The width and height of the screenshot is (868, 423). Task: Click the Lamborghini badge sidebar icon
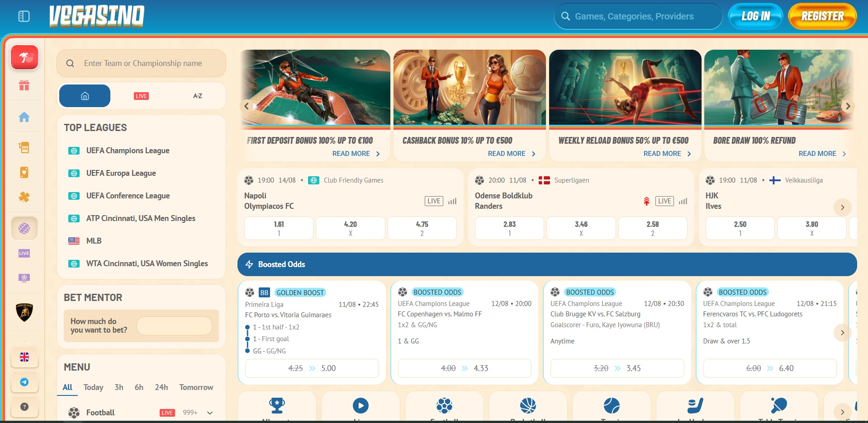point(24,312)
